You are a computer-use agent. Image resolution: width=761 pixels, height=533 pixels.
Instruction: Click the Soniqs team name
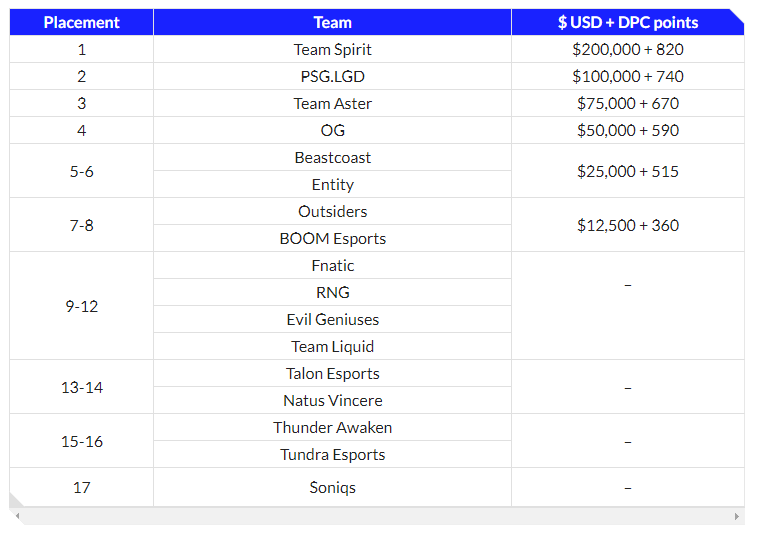click(x=332, y=487)
